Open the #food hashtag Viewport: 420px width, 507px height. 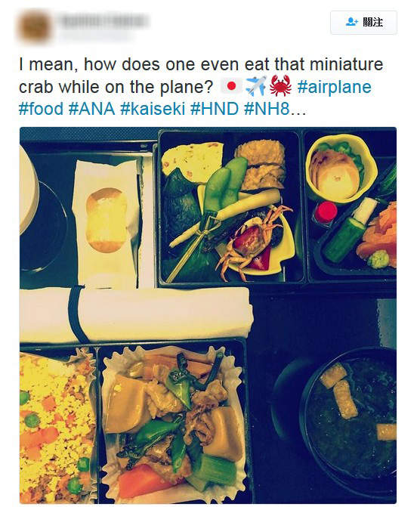point(41,108)
